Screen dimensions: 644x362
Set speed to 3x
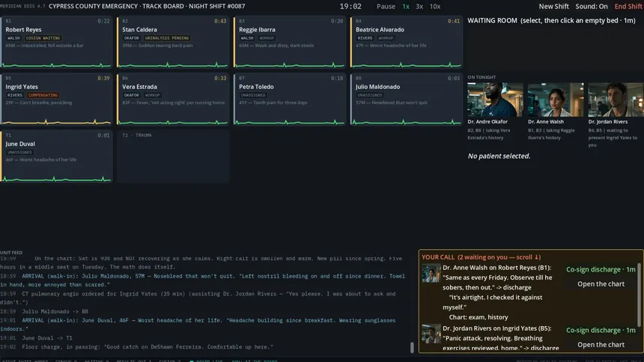click(x=419, y=7)
